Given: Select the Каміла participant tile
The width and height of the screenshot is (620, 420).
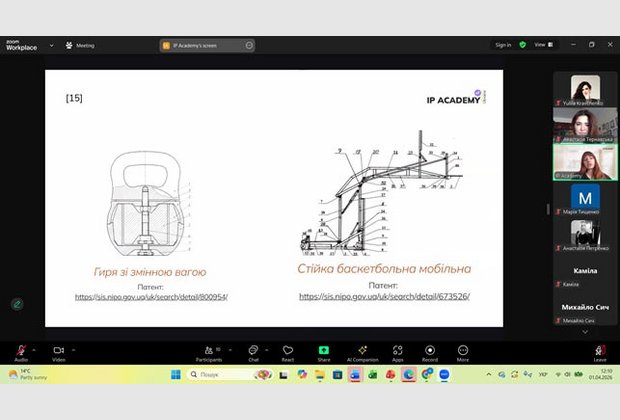Looking at the screenshot, I should click(x=585, y=272).
